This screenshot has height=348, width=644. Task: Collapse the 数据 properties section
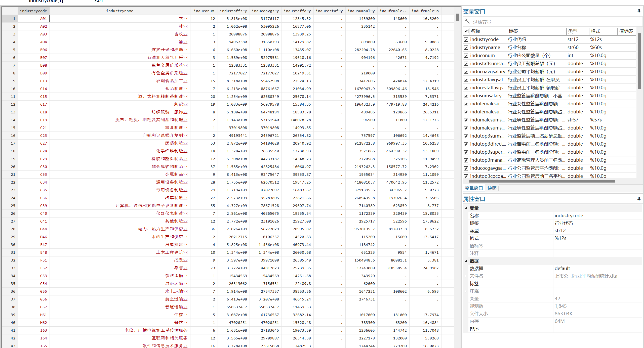pos(466,261)
